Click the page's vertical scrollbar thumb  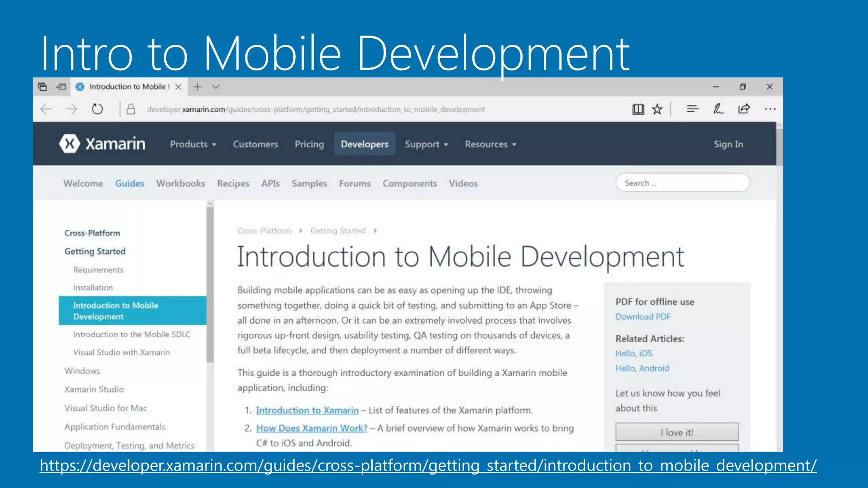779,147
